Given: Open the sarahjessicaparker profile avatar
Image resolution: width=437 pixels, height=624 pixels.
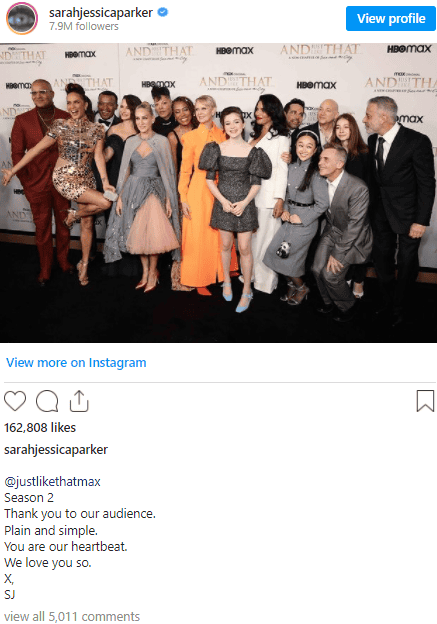Looking at the screenshot, I should pos(22,18).
